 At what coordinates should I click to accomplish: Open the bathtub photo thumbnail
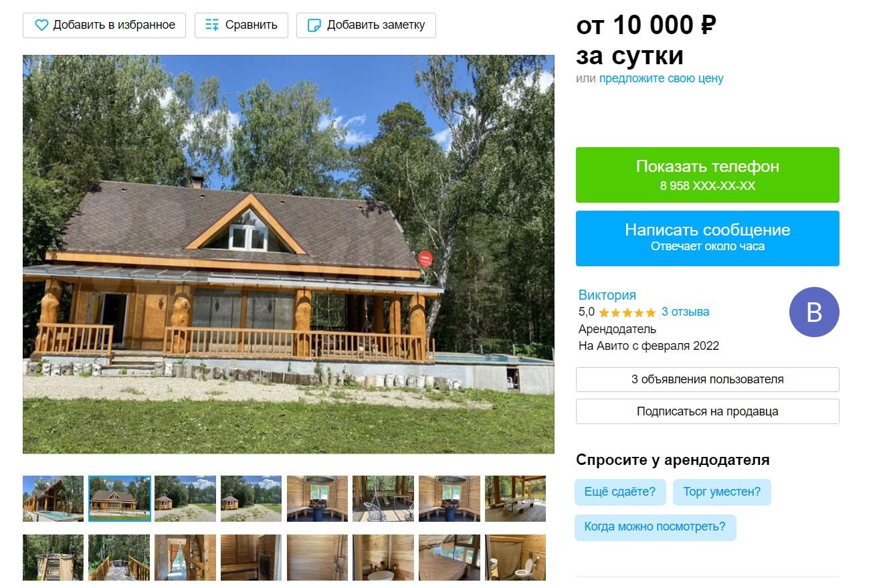point(383,557)
